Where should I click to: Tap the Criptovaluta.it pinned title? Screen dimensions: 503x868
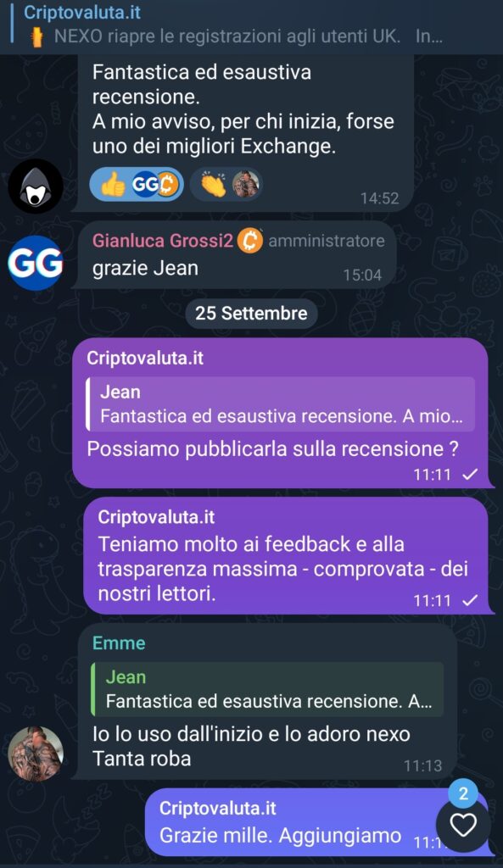[82, 12]
